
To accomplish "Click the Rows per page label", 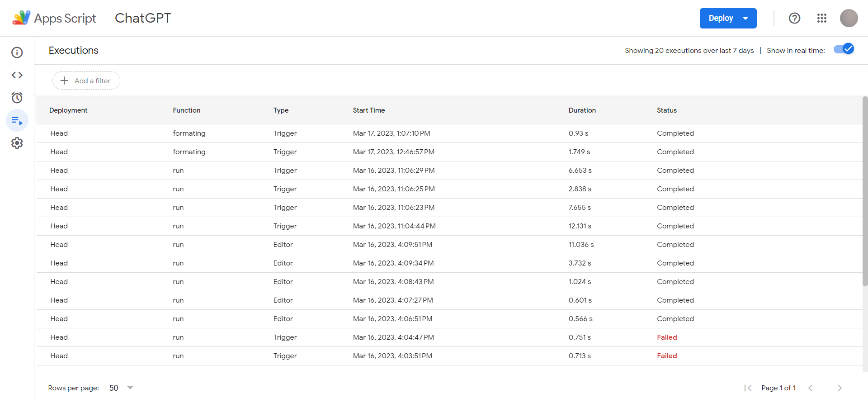I will point(74,388).
